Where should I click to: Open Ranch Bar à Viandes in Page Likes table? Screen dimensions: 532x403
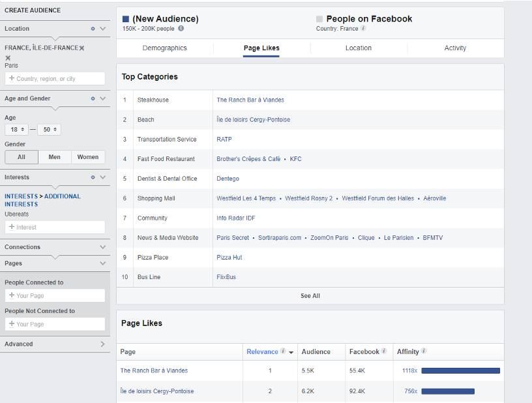click(154, 371)
